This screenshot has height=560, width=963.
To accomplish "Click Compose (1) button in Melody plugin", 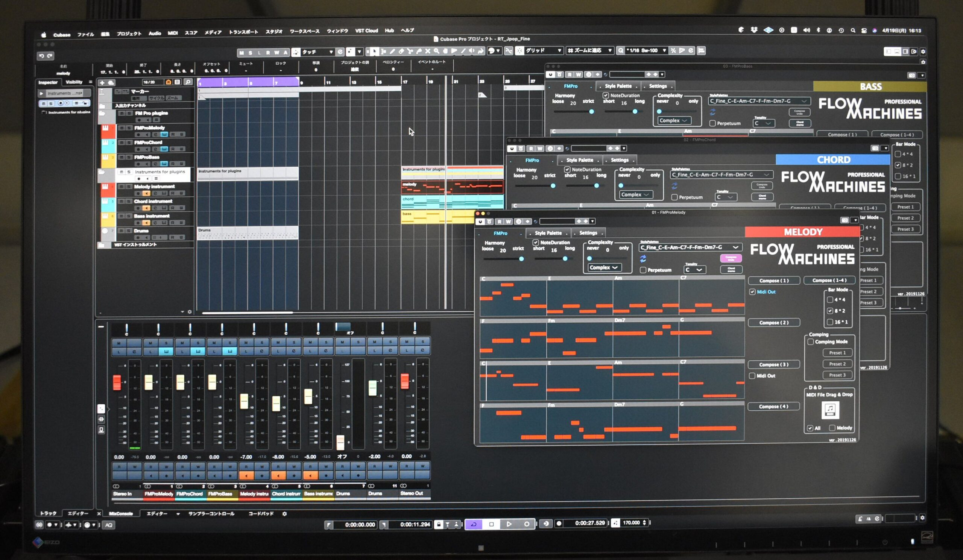I will [774, 281].
